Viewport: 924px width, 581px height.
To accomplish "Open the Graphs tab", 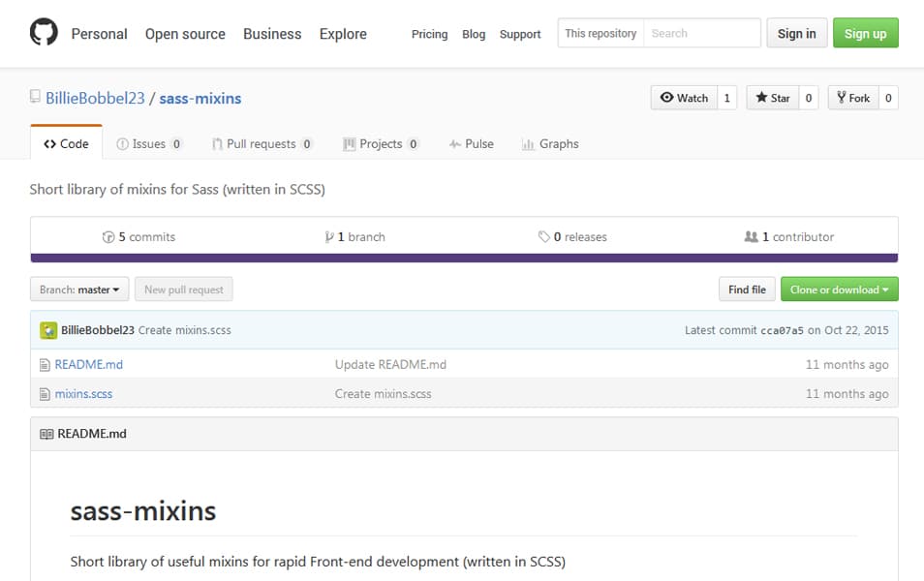I will point(550,143).
